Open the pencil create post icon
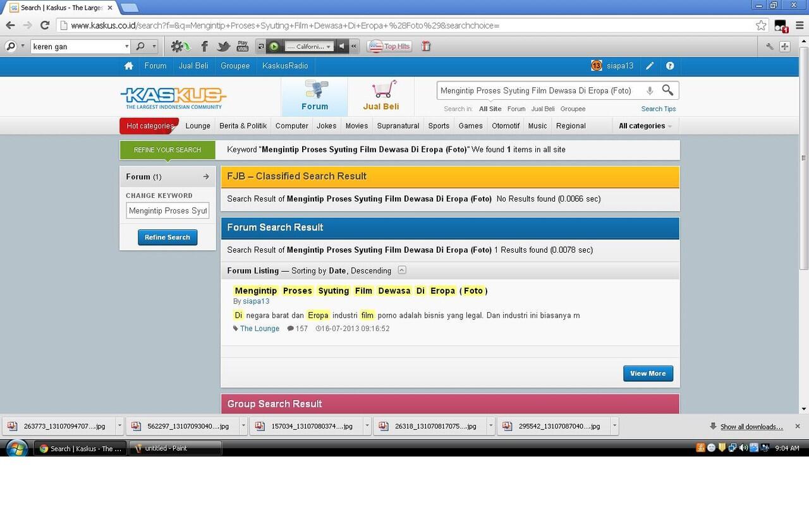809x532 pixels. coord(650,66)
